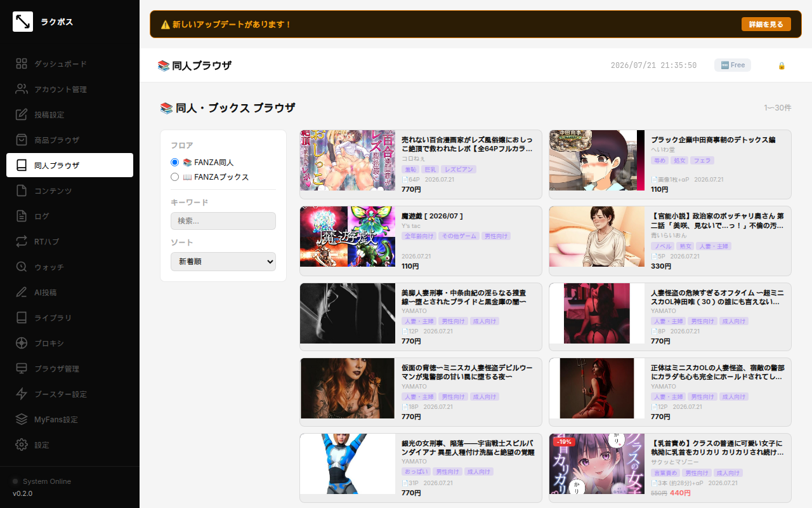This screenshot has height=508, width=812.
Task: Click the MyFans設定 layers icon
Action: coord(22,419)
